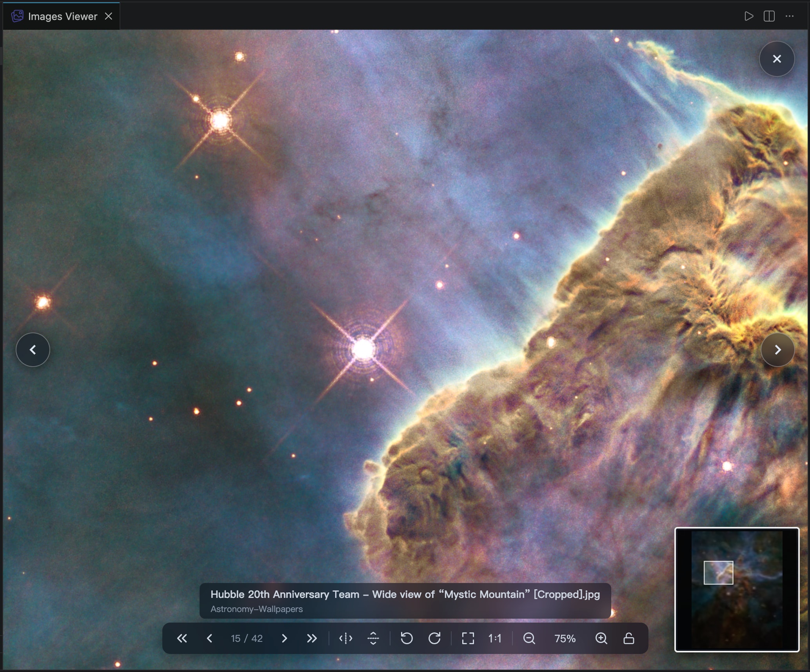Click the 15 / 42 image counter
Viewport: 810px width, 672px height.
247,639
